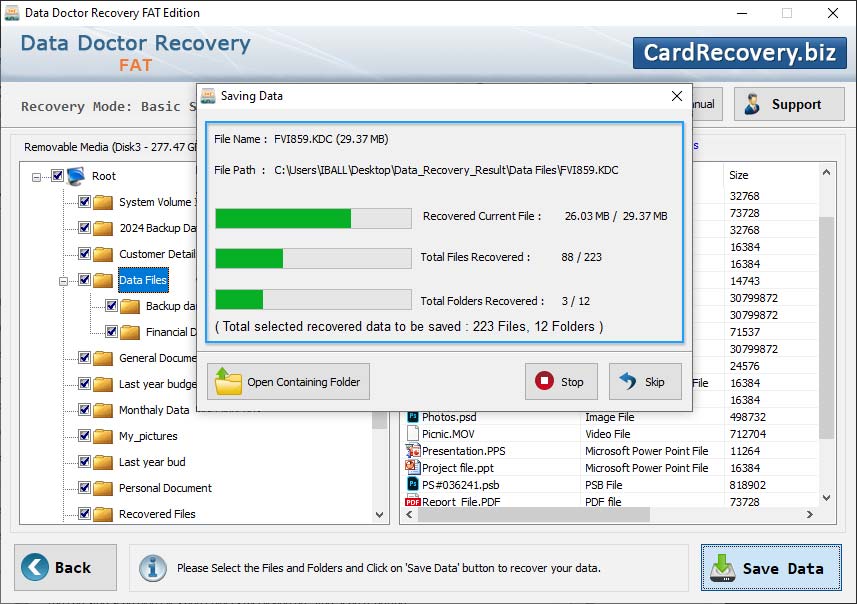Click the Personal Document folder icon
Viewport: 857px width, 604px height.
[103, 488]
